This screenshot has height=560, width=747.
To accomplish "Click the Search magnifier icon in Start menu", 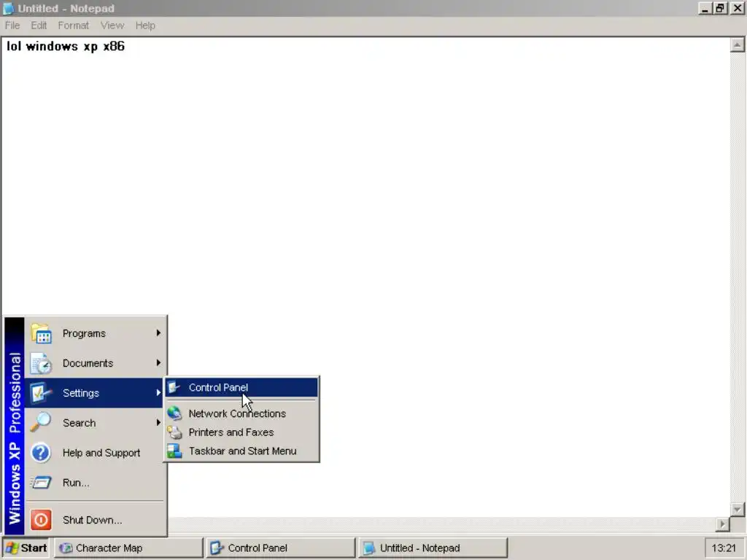I will tap(42, 423).
